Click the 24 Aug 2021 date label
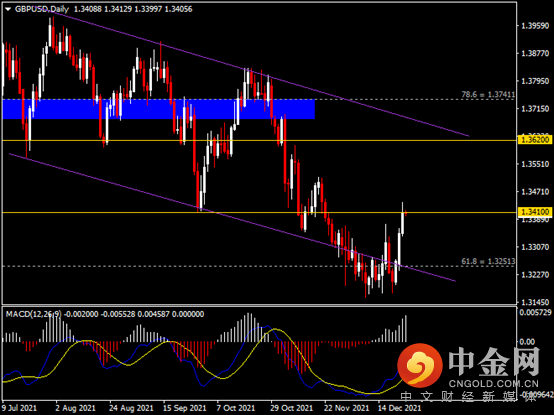554x415 pixels. click(x=131, y=408)
